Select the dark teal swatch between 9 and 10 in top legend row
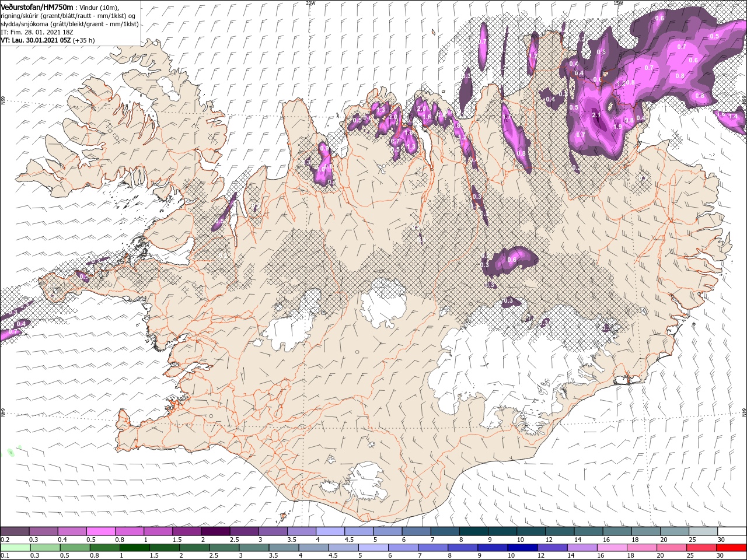The image size is (747, 560). (502, 531)
